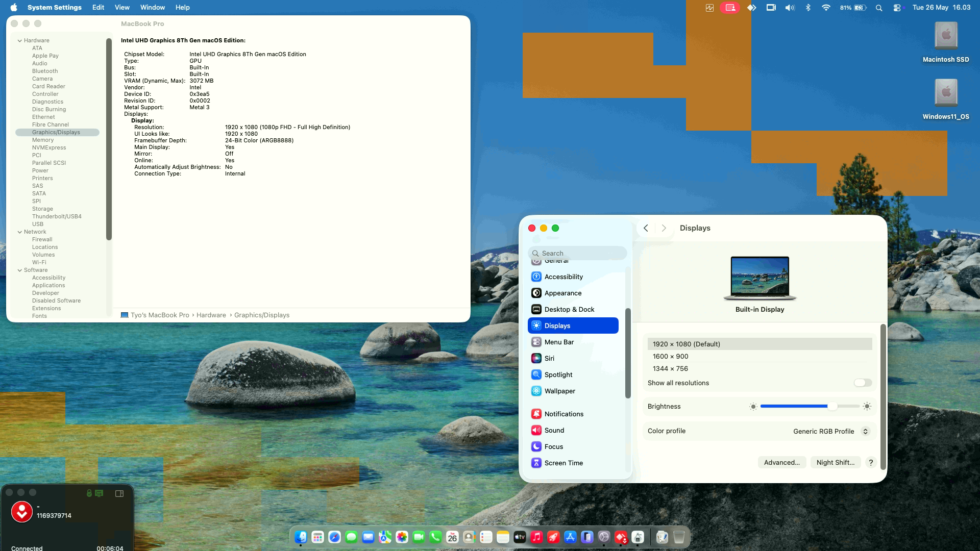Open Night Shift… settings
The height and width of the screenshot is (551, 980).
(x=836, y=462)
